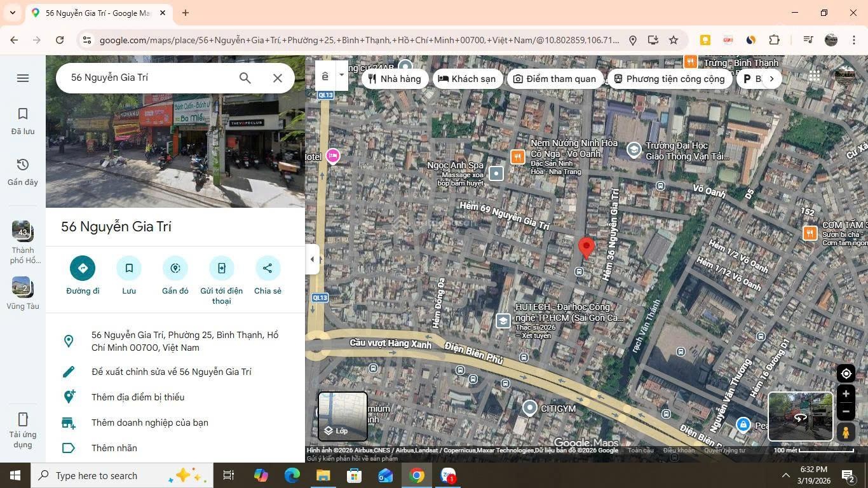
Task: Click the Gần đó nearby icon
Action: coord(175,268)
